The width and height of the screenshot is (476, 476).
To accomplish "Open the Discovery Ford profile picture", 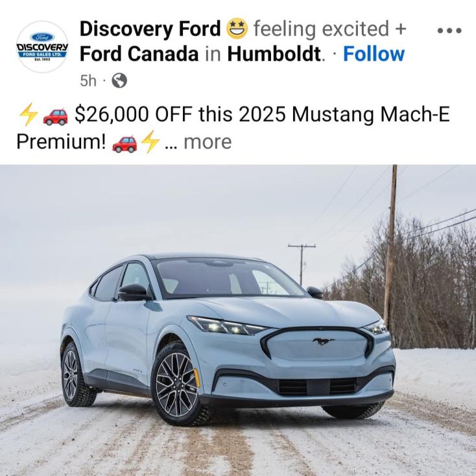I will tap(42, 47).
